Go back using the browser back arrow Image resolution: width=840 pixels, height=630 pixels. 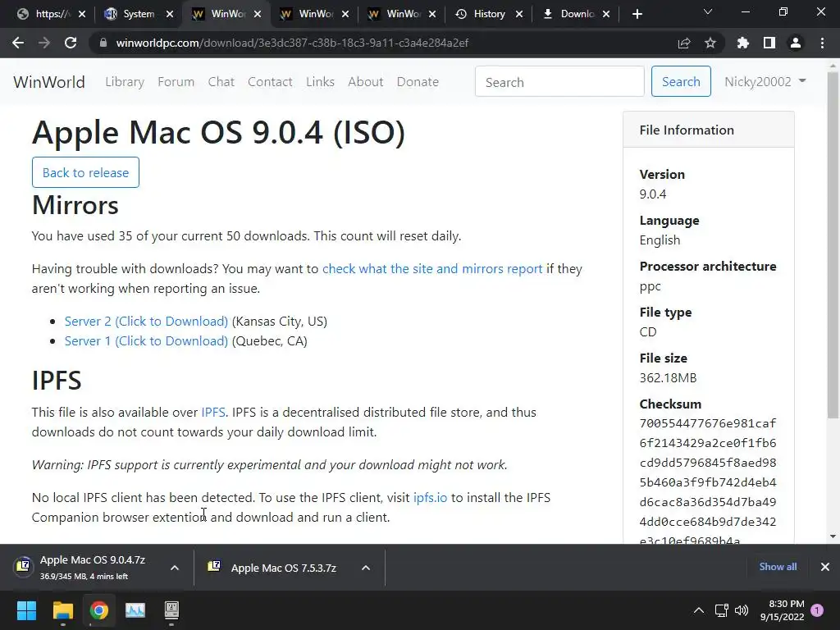[x=18, y=43]
